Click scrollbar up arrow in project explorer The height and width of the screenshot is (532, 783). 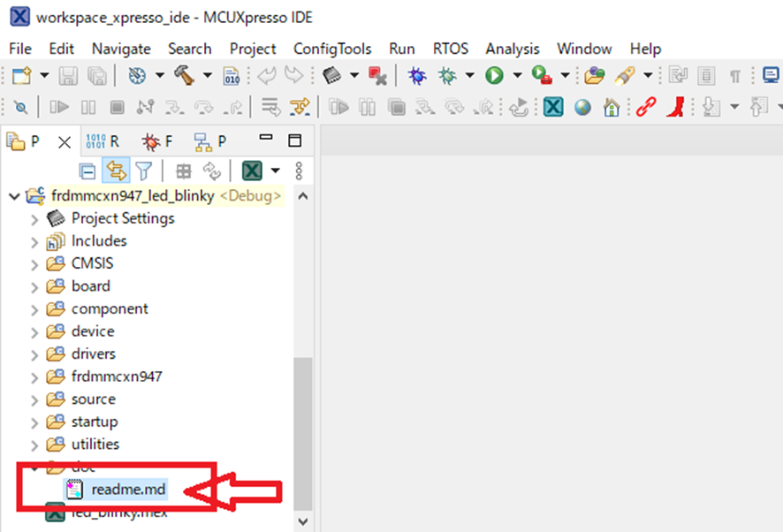[x=302, y=196]
